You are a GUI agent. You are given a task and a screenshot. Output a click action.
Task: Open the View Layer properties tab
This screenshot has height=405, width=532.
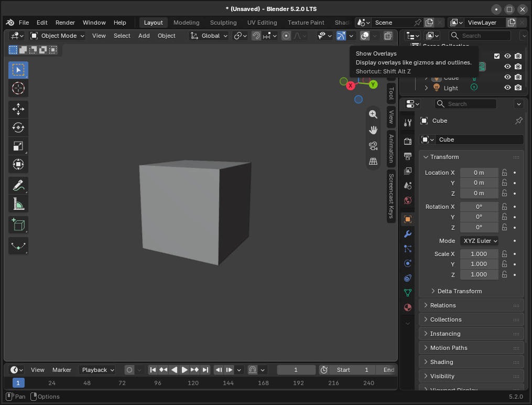[407, 170]
